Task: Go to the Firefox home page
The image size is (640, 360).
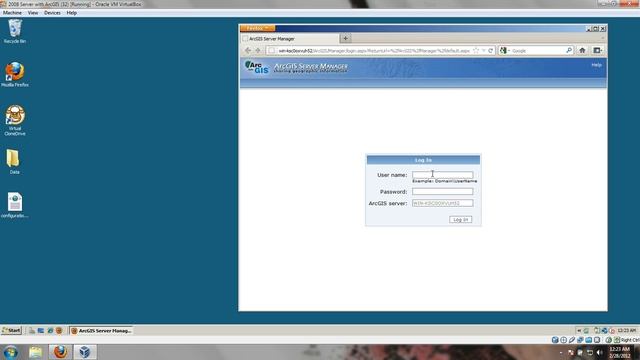Action: pos(582,50)
